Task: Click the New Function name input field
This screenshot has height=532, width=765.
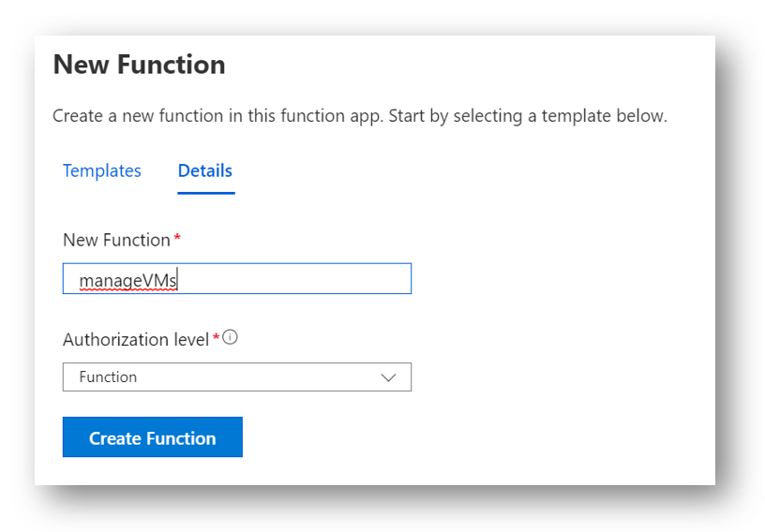Action: point(237,278)
